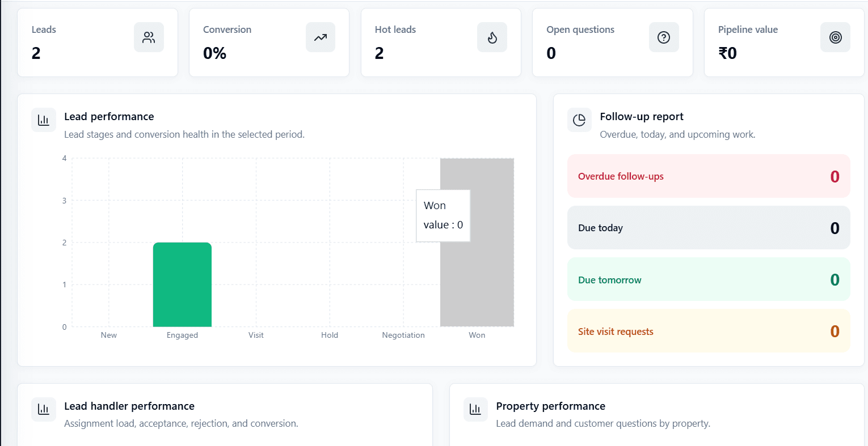Click the Open questions help icon
This screenshot has height=446, width=868.
pos(664,37)
